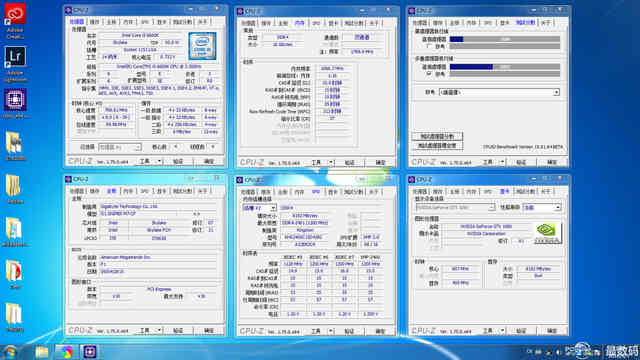Click the Windows Start orb
This screenshot has width=640, height=360.
[10, 352]
